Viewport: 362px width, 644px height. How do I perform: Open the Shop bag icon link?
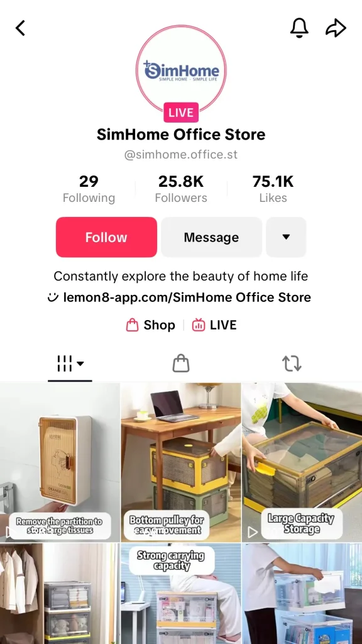pyautogui.click(x=150, y=325)
